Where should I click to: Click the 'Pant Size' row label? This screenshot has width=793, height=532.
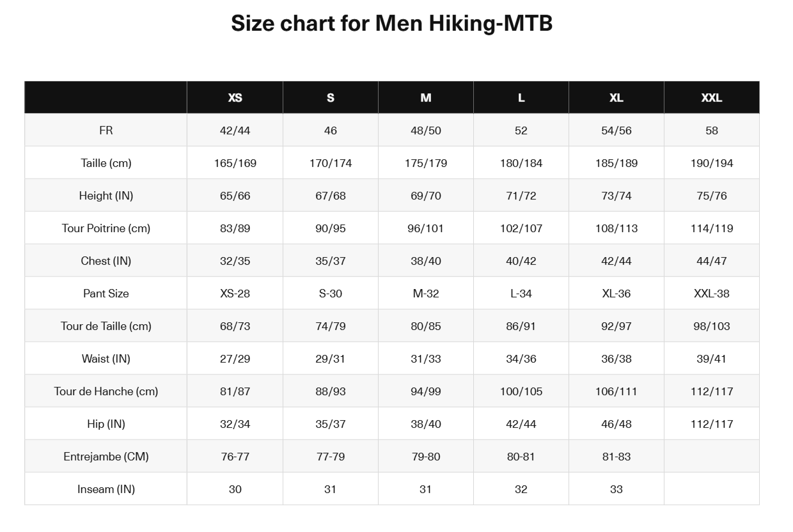tap(106, 293)
